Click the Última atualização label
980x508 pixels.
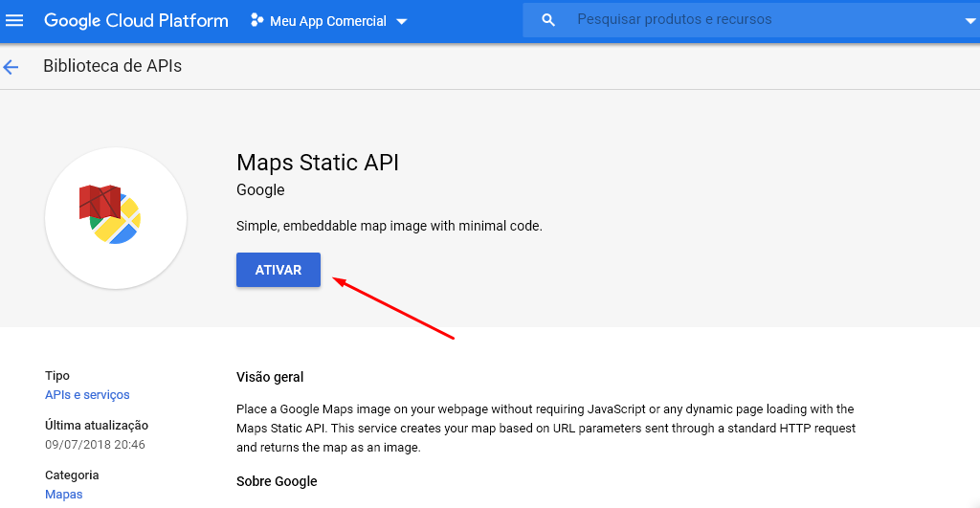pyautogui.click(x=97, y=426)
